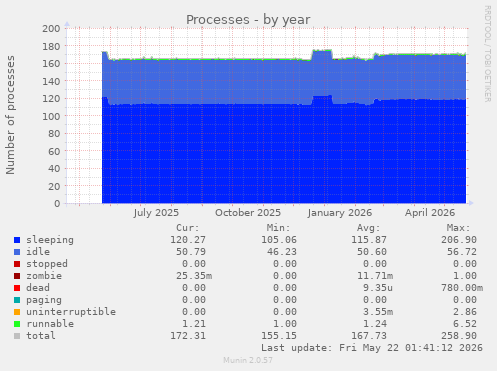
Task: Click runnable current value 1.21
Action: (194, 324)
